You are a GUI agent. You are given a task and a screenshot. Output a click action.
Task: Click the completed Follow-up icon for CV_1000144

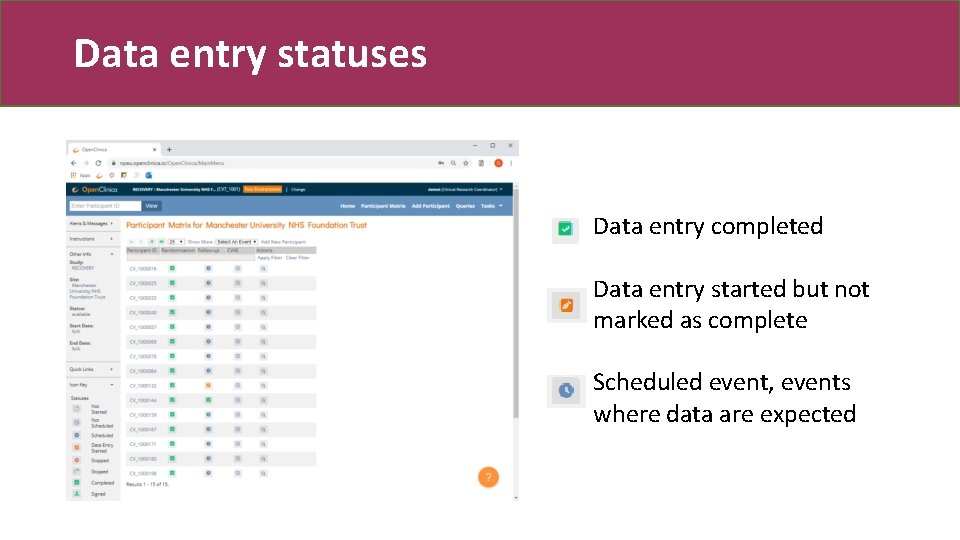[208, 400]
